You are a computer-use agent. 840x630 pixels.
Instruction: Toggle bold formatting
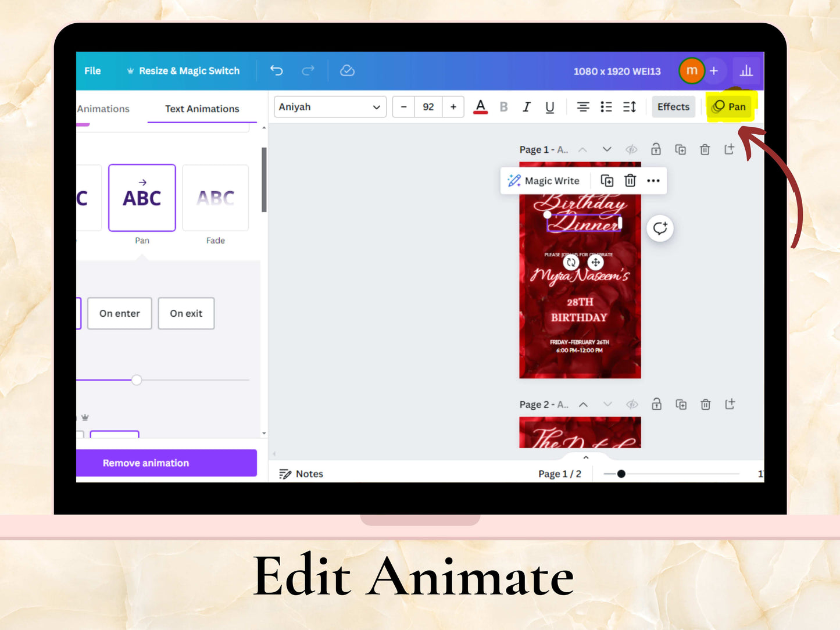pos(503,107)
